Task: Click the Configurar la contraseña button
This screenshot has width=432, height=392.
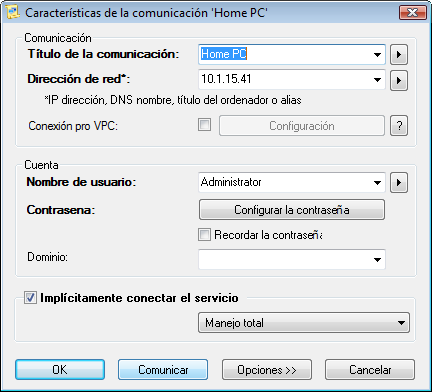Action: click(x=292, y=210)
